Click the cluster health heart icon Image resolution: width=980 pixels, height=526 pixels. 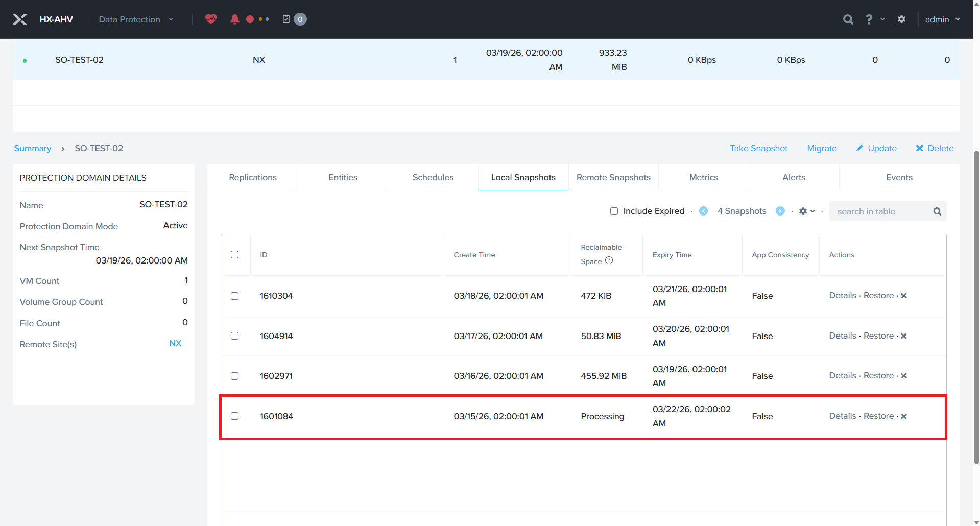[x=211, y=19]
